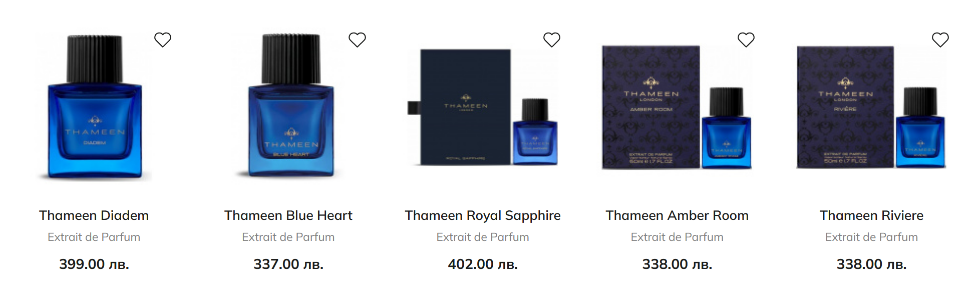
Task: Toggle wishlist heart for Thameen Amber Room
Action: click(746, 40)
